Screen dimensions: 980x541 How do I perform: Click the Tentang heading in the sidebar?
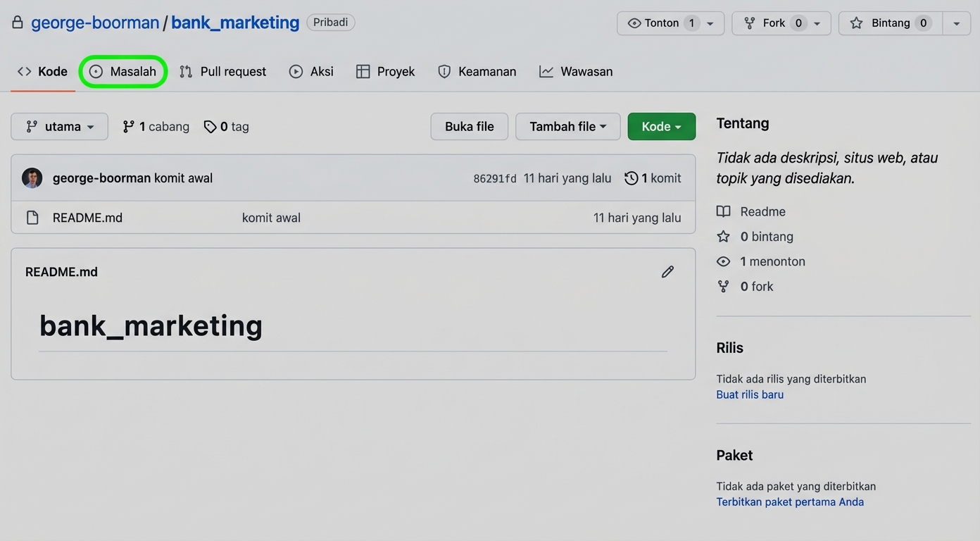pyautogui.click(x=743, y=123)
